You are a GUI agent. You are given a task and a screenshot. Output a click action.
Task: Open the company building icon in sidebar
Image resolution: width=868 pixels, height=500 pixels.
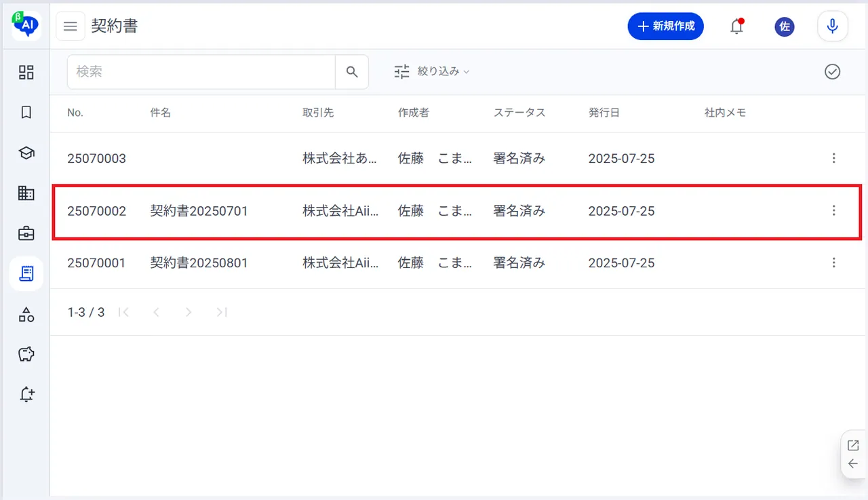click(x=26, y=193)
